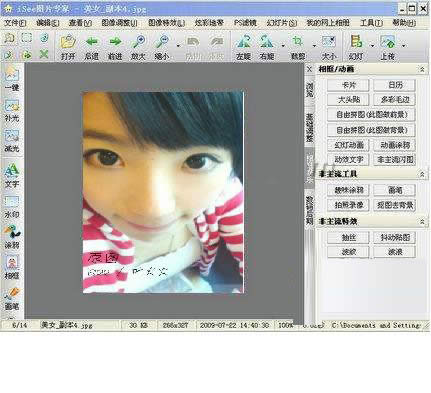Click the 上传 upload icon
Screen dimensions: 431x393
click(x=387, y=42)
